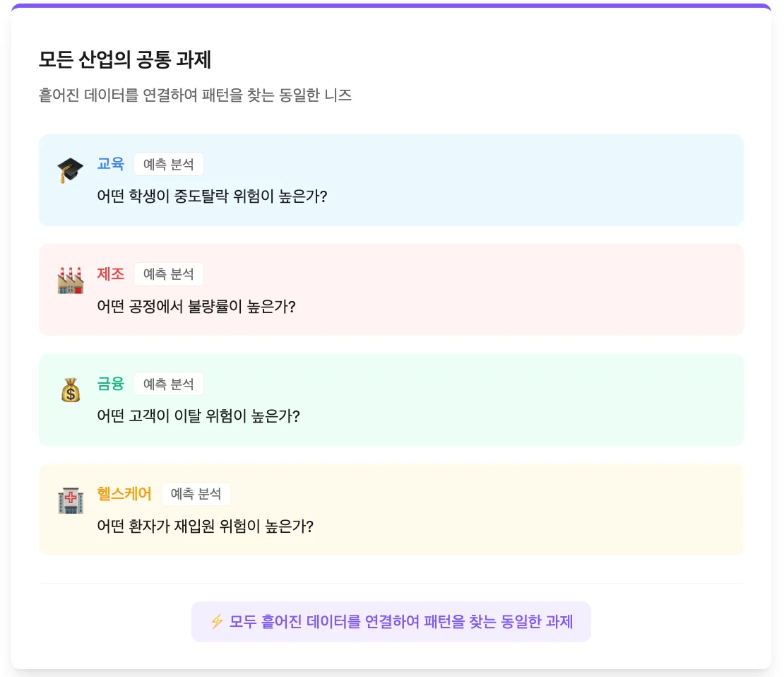Click 예측 분석 tag next to 헬스케어
Viewport: 784px width, 677px height.
pyautogui.click(x=196, y=494)
